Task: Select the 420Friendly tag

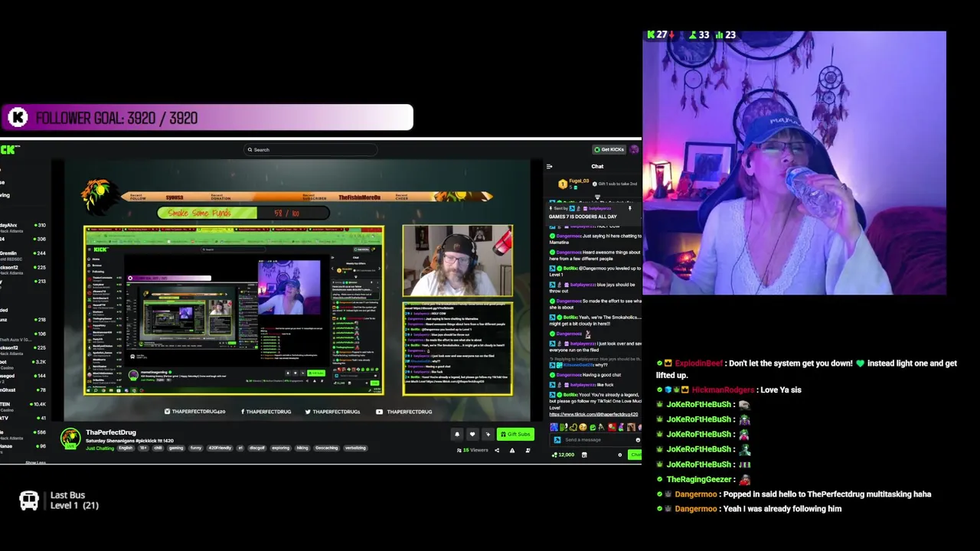Action: click(218, 448)
